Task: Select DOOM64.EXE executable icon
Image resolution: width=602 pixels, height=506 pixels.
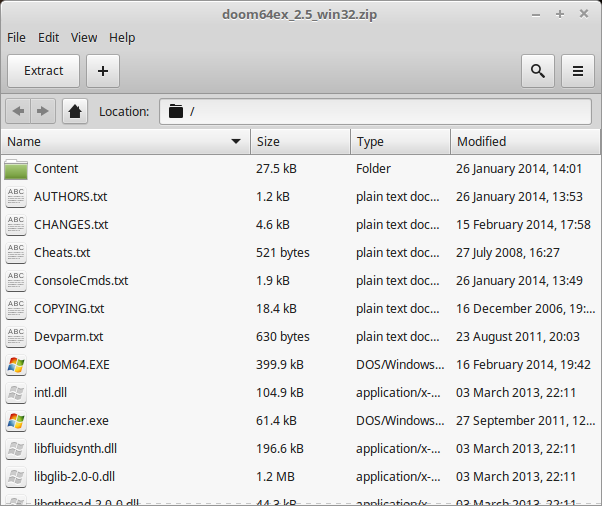Action: pyautogui.click(x=16, y=365)
